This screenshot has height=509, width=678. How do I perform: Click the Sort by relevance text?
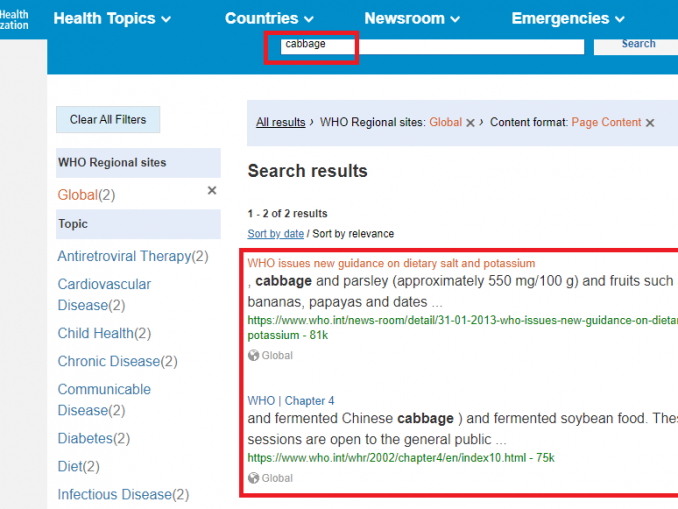[x=353, y=234]
